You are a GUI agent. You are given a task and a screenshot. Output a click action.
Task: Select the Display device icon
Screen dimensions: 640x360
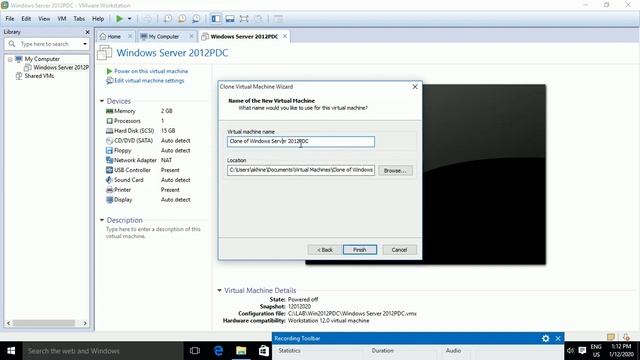[109, 200]
